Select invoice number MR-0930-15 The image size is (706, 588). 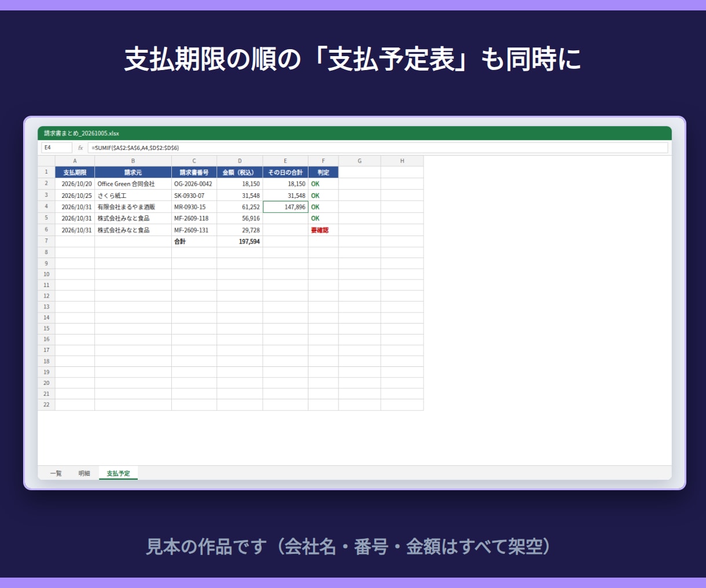pos(194,207)
